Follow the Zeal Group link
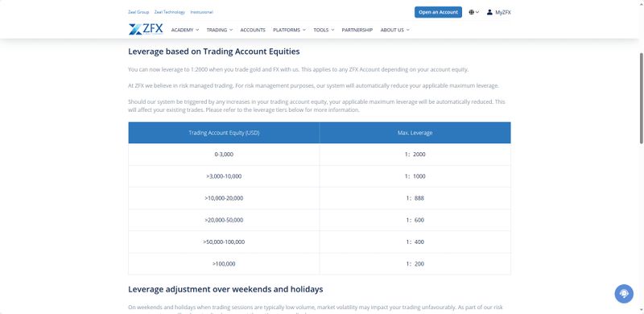The image size is (644, 314). pos(138,12)
